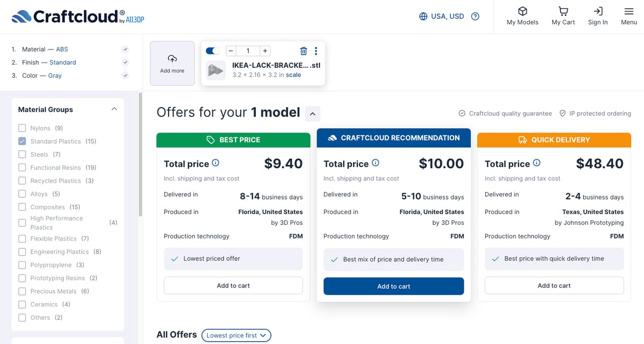
Task: Click help question mark near USD
Action: (475, 17)
